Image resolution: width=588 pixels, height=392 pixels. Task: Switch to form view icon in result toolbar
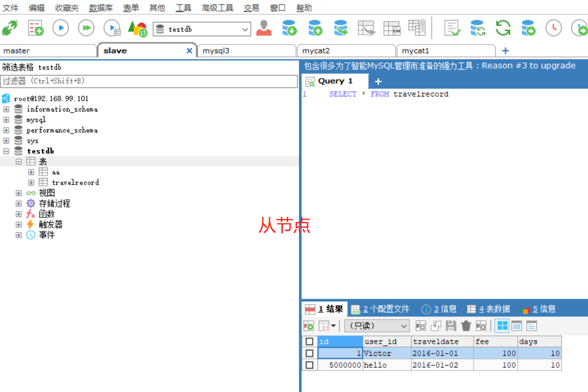tap(517, 326)
